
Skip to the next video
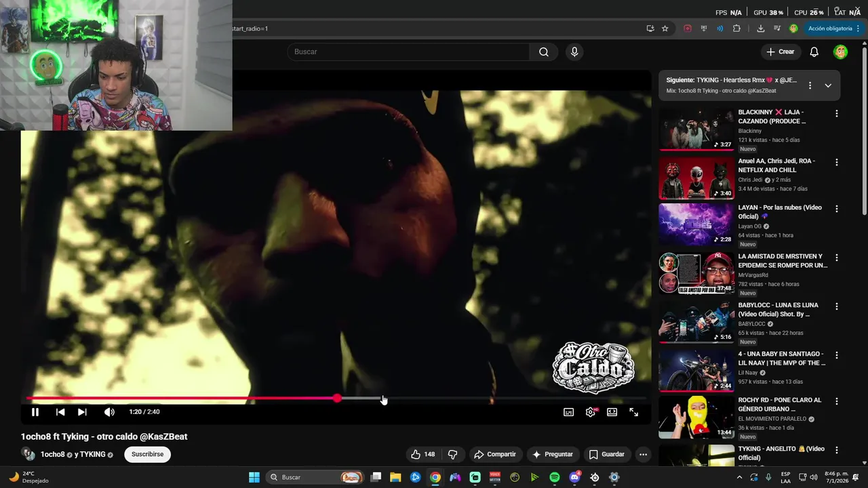click(x=82, y=412)
